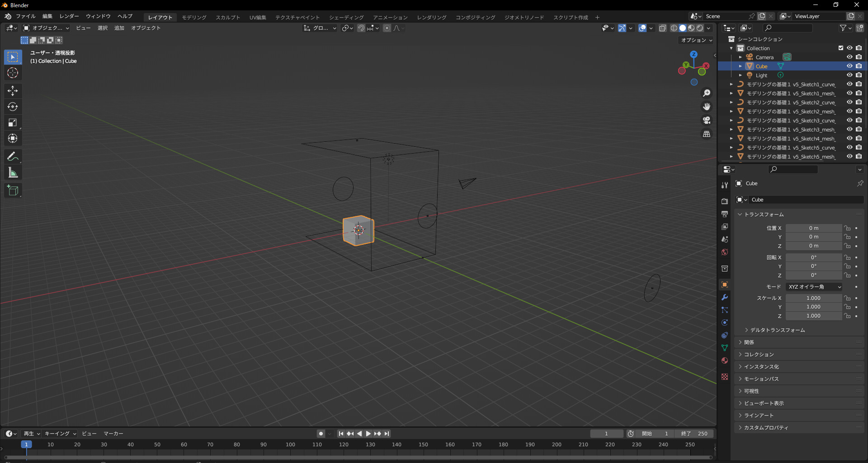Lock the Location X field
868x463 pixels.
click(x=847, y=228)
